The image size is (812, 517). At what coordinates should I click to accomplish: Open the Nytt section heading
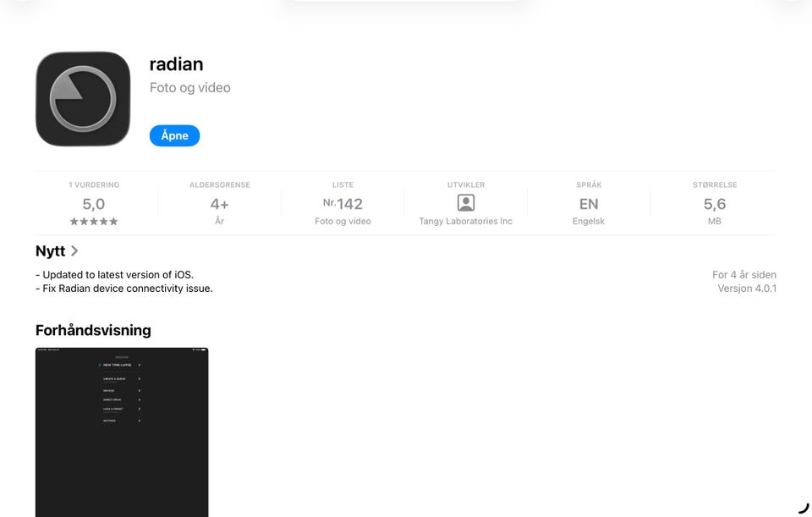50,250
